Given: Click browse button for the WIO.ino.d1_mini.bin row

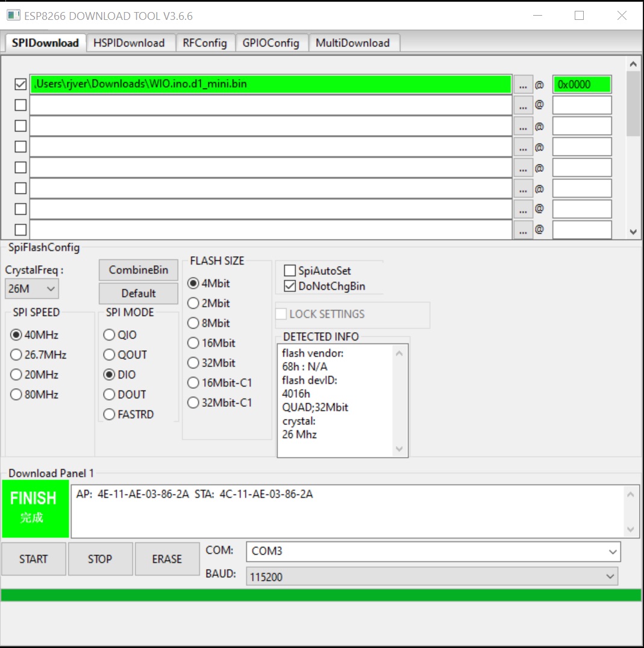Looking at the screenshot, I should pos(522,85).
